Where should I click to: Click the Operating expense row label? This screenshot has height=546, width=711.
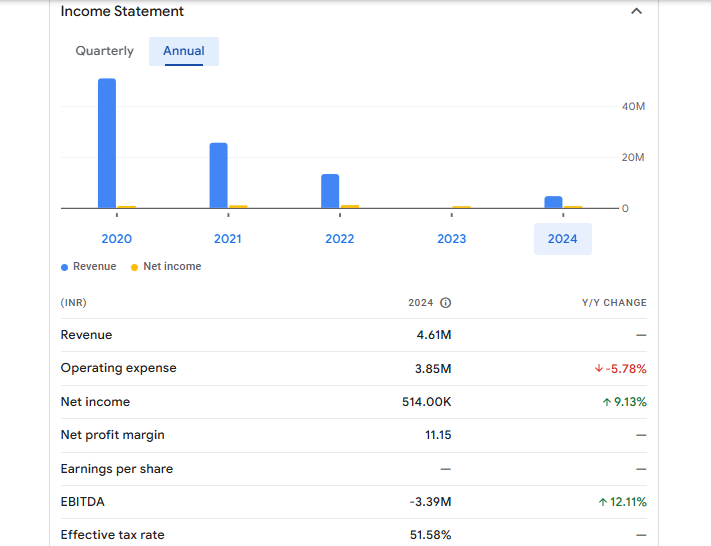118,368
